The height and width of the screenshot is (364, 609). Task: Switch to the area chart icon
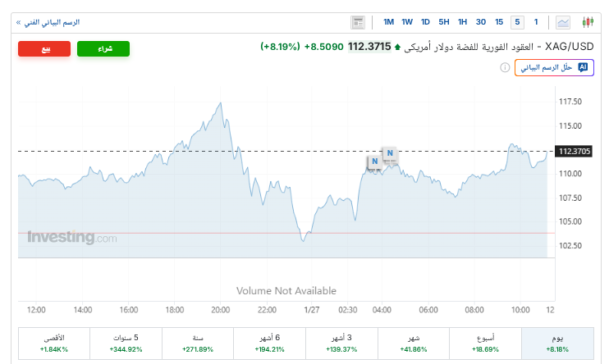tap(563, 22)
